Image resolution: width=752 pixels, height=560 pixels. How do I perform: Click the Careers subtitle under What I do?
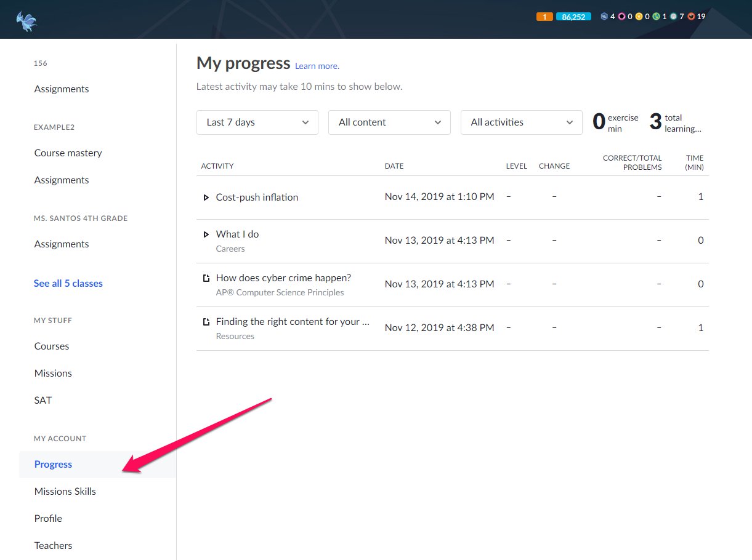click(x=230, y=249)
